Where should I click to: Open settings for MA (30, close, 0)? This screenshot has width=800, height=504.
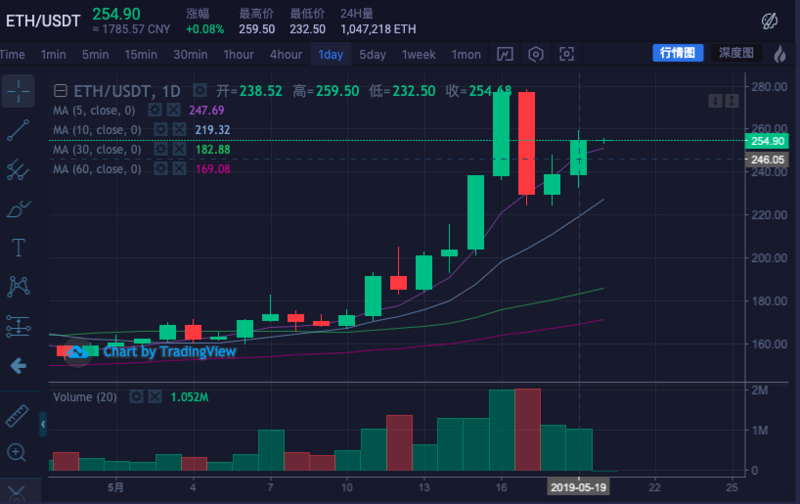click(161, 149)
